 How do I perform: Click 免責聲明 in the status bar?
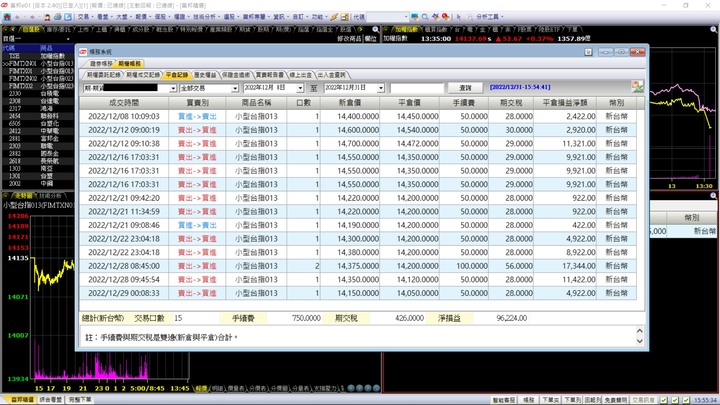click(615, 400)
